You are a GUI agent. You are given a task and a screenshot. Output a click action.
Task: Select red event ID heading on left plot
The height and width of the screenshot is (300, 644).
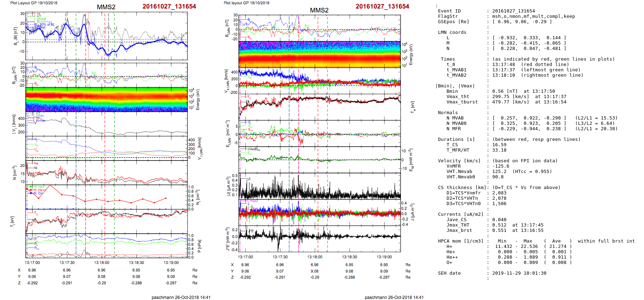(169, 6)
